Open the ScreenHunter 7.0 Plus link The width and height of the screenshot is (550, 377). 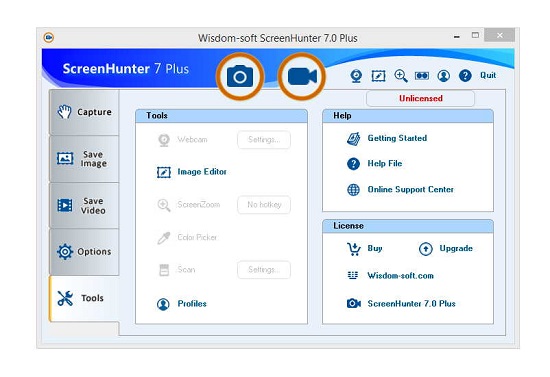(x=411, y=304)
